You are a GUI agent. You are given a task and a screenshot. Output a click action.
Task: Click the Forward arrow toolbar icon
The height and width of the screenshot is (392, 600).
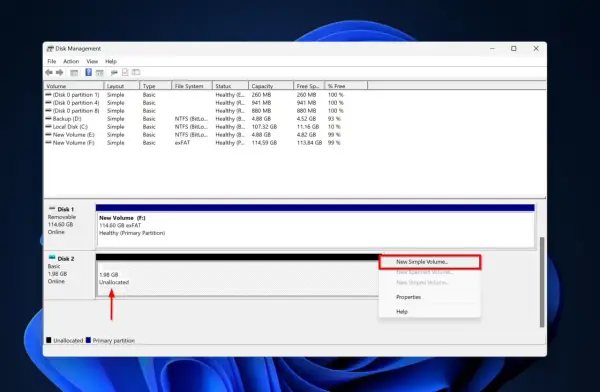click(x=60, y=72)
